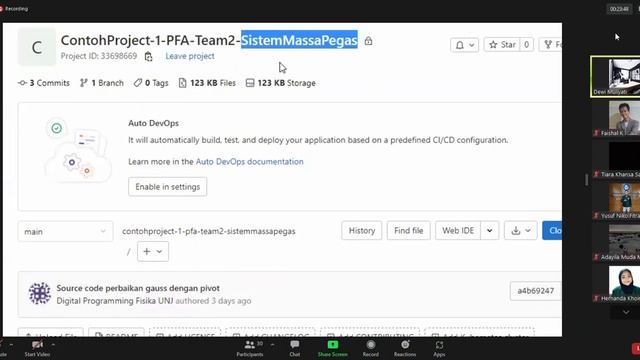The width and height of the screenshot is (640, 360).
Task: Select Yusuf Niko's video thumbnail
Action: (x=616, y=201)
